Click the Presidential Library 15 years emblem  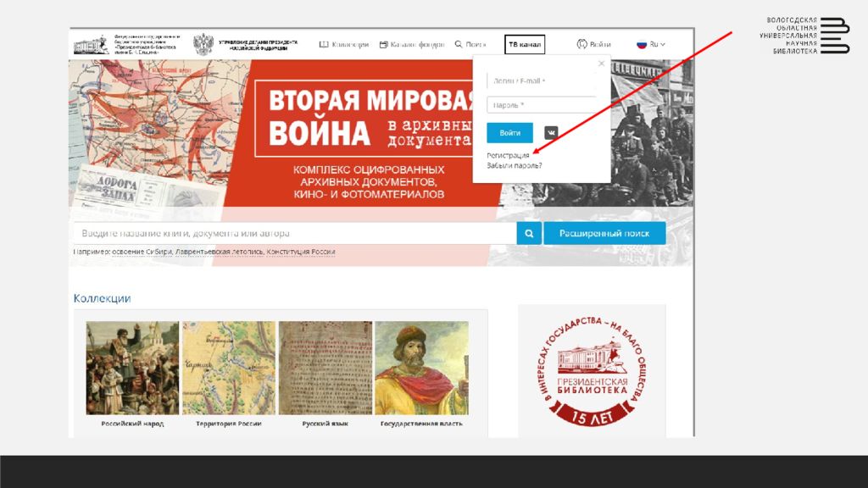592,371
